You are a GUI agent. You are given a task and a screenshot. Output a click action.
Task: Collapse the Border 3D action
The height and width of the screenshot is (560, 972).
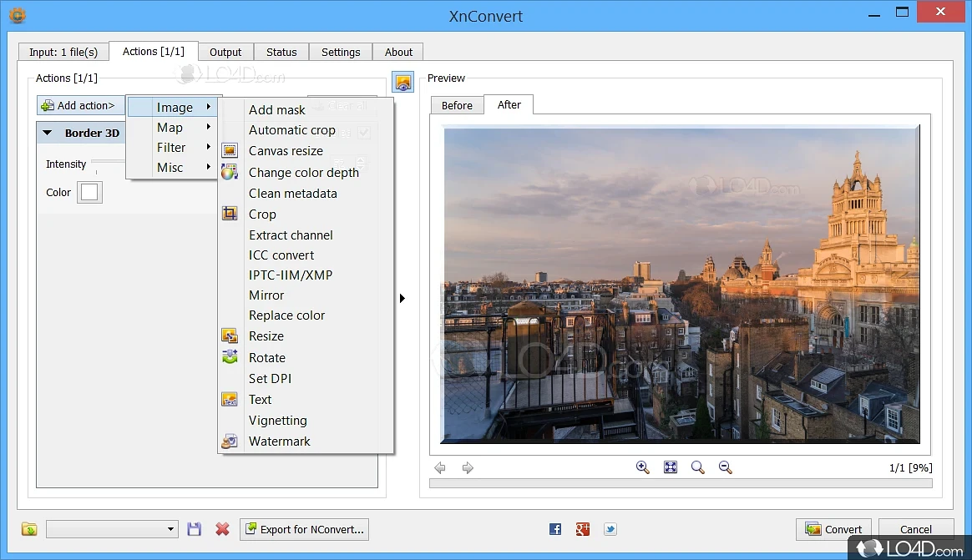coord(47,133)
